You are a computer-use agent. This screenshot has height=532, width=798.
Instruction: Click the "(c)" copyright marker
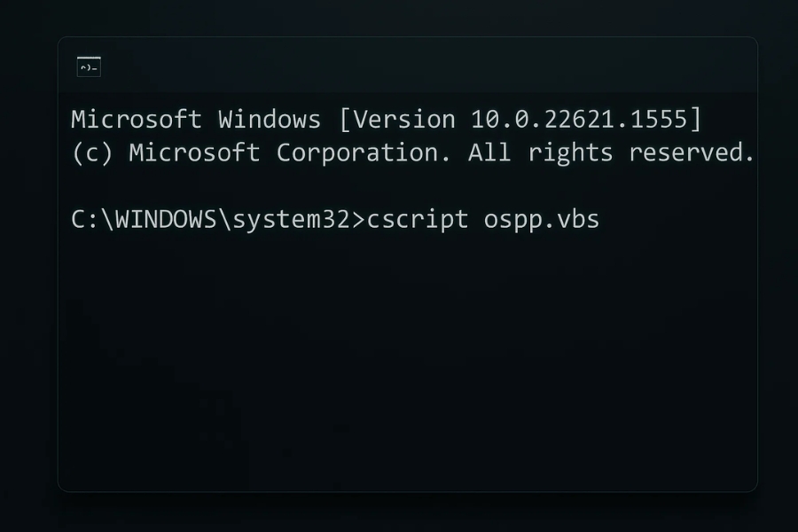tap(92, 153)
